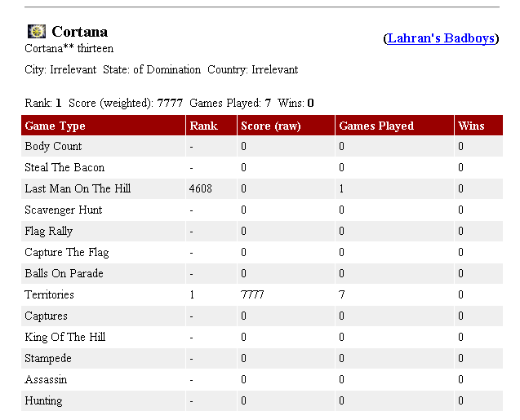Click the Game Type column header
This screenshot has height=420, width=520.
tap(55, 126)
